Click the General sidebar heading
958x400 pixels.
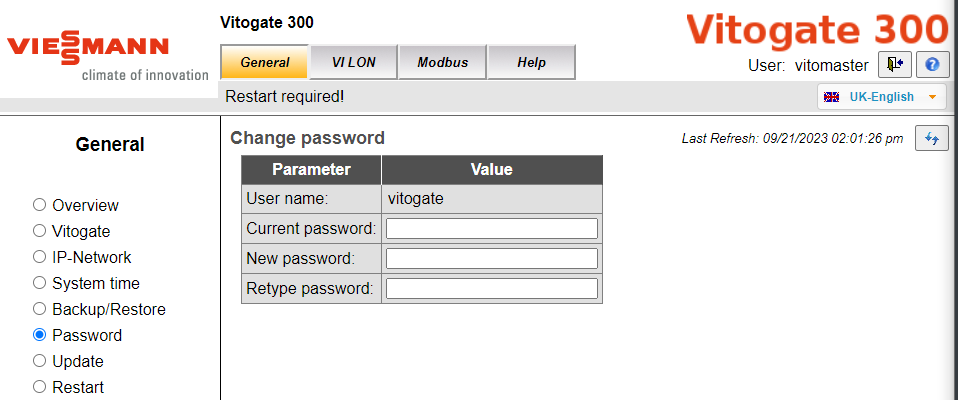[x=110, y=145]
